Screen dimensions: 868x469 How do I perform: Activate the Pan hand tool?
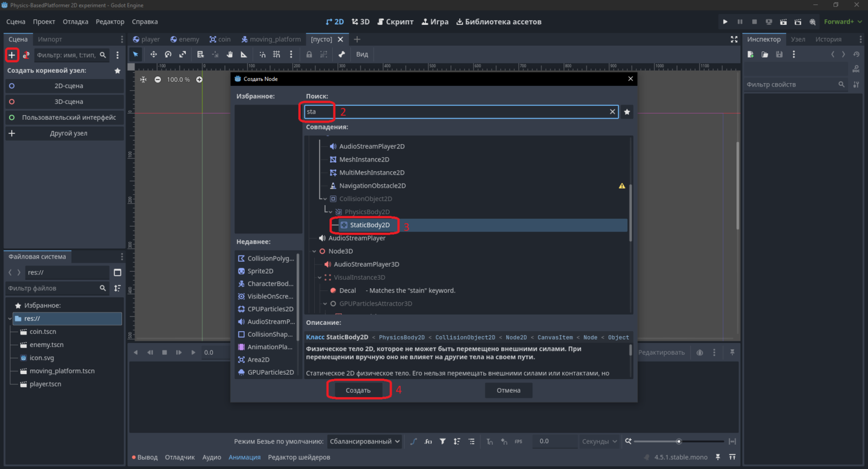pos(229,54)
